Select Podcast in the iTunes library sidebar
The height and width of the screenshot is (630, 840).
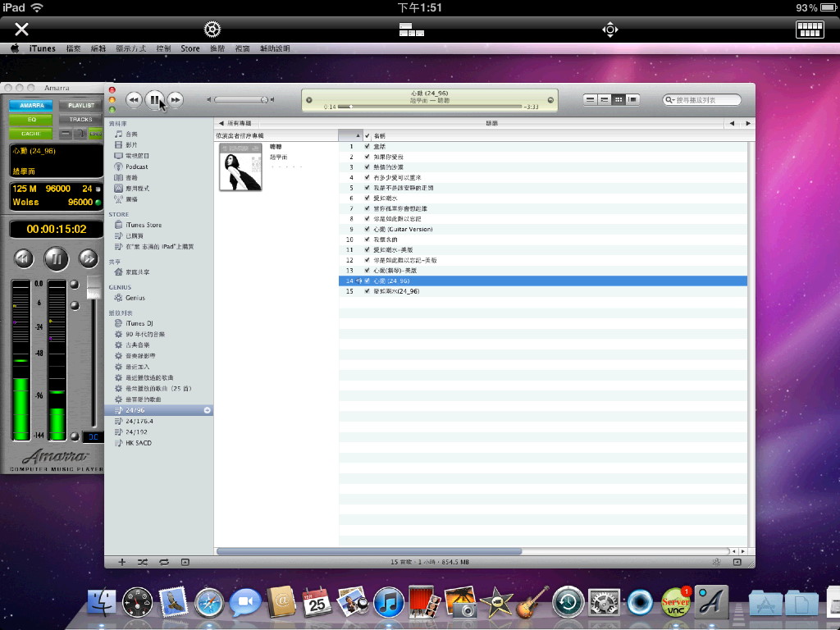(x=137, y=167)
